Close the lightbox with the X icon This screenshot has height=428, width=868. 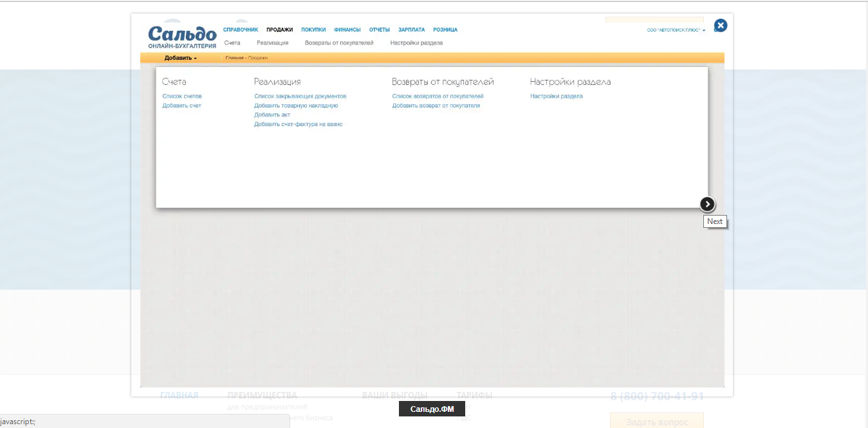[721, 25]
